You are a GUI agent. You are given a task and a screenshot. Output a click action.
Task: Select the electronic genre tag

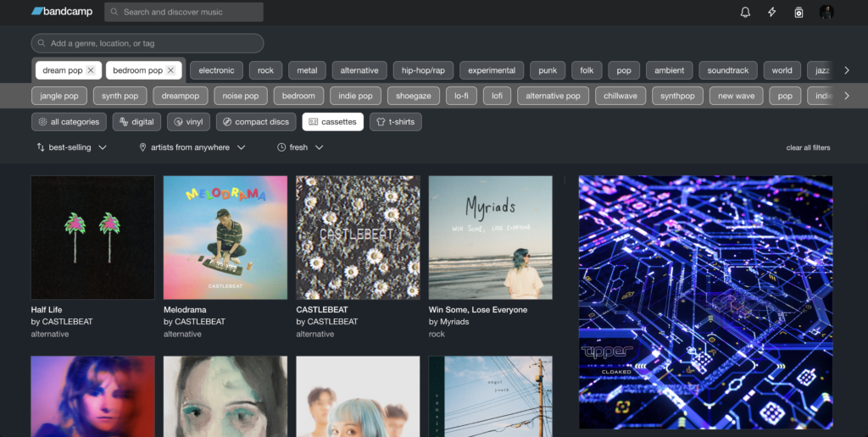tap(216, 70)
